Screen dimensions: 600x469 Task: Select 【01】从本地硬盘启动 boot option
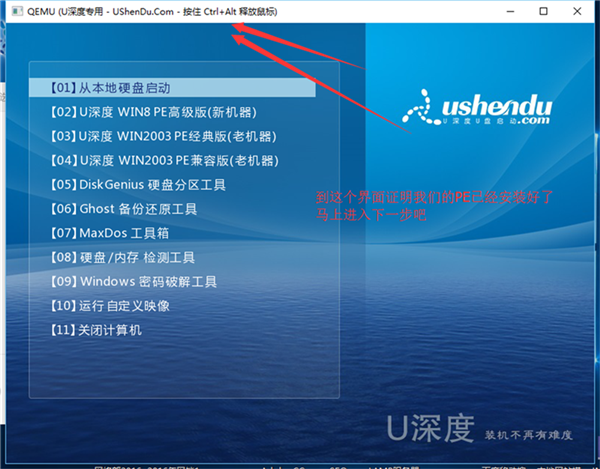click(172, 88)
